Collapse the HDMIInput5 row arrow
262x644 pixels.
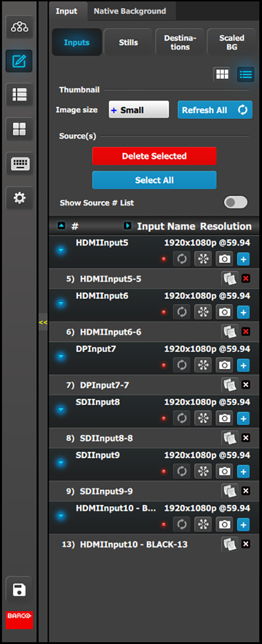pos(61,250)
